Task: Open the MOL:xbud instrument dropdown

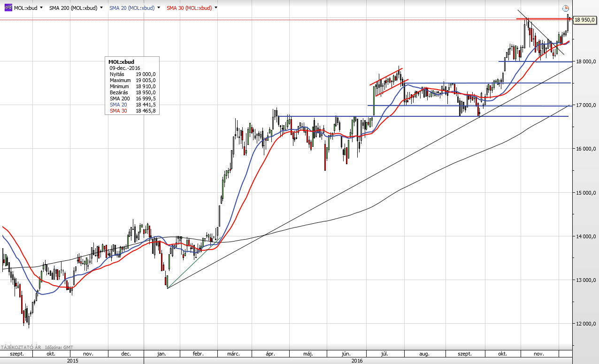Action: (41, 8)
